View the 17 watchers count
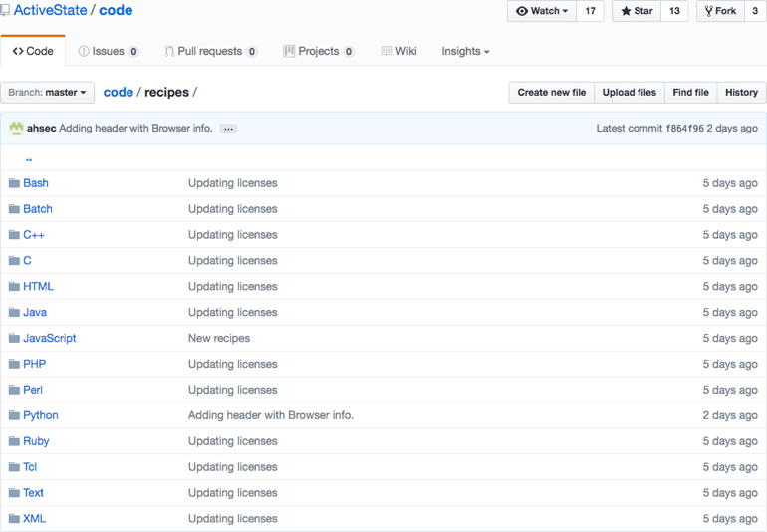This screenshot has width=767, height=532. [x=590, y=11]
